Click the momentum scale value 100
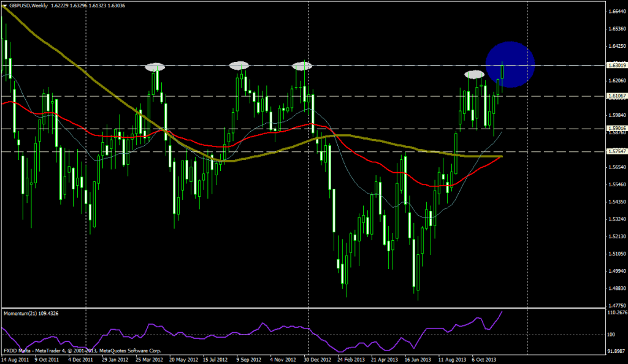The height and width of the screenshot is (364, 628). [611, 335]
